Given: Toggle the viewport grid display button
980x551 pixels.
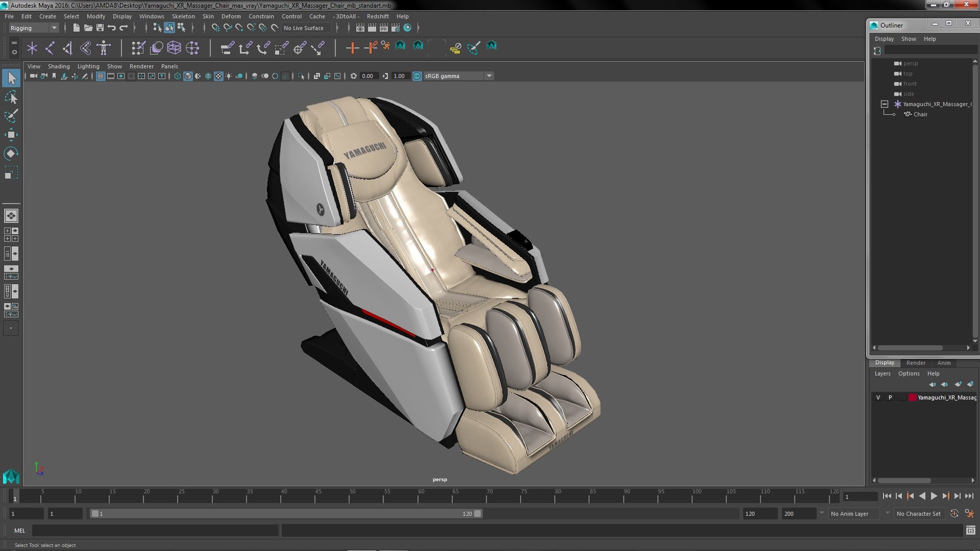Looking at the screenshot, I should 101,76.
